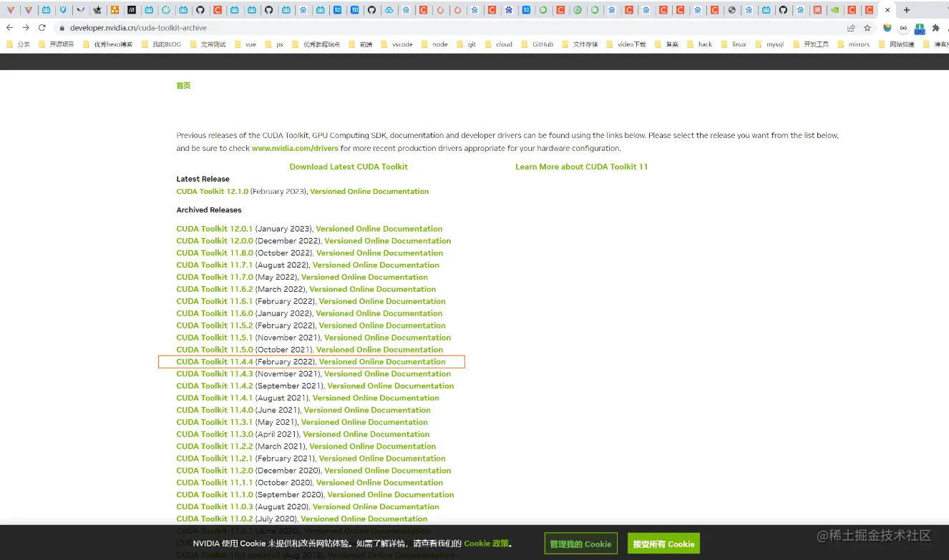Screen dimensions: 949x560
Task: Open Versioned Online Documentation for 12.1.0
Action: 370,192
